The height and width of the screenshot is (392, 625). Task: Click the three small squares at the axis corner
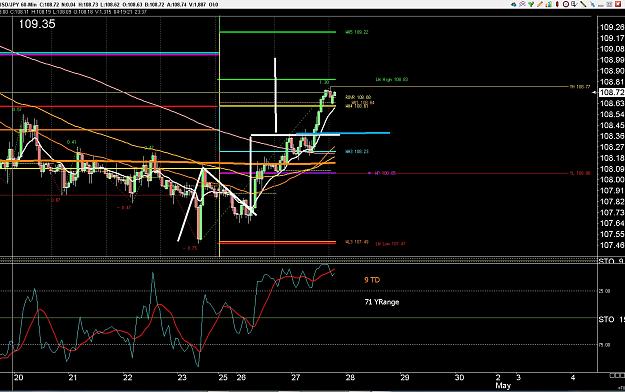[x=617, y=376]
